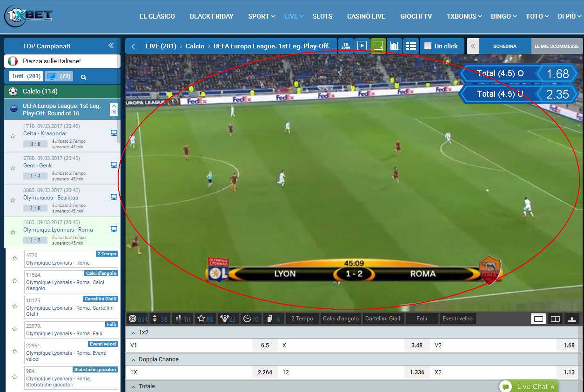Viewport: 584px width, 392px height.
Task: Select two-column markets layout
Action: pos(555,319)
